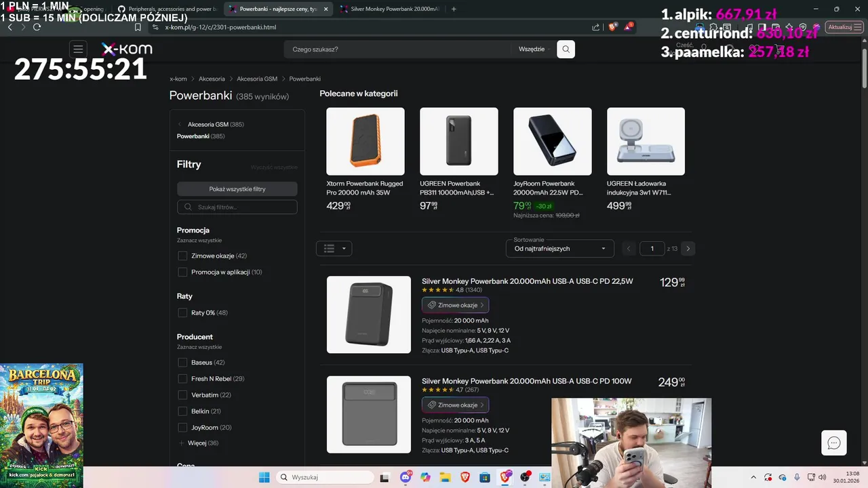Open the Sortowanie dropdown
868x488 pixels.
pos(560,248)
